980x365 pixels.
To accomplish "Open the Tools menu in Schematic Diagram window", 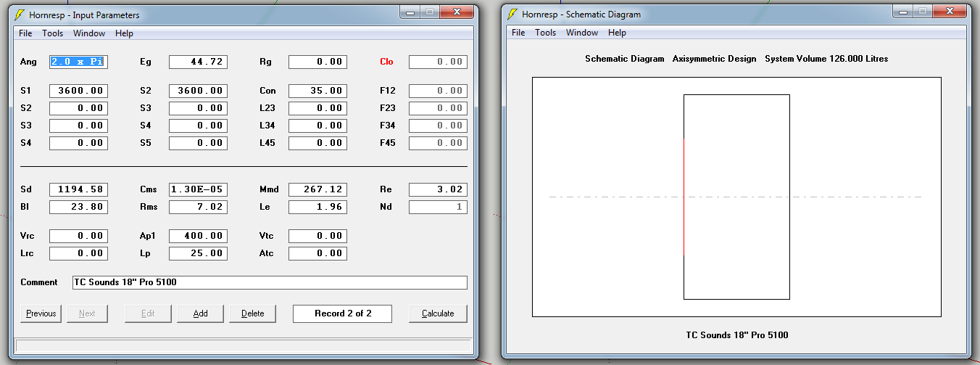I will coord(545,33).
